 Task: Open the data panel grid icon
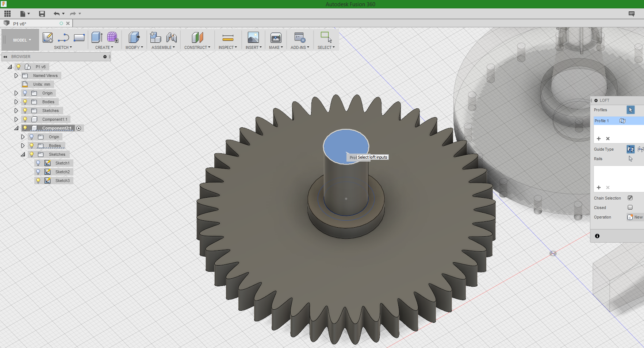click(x=7, y=14)
